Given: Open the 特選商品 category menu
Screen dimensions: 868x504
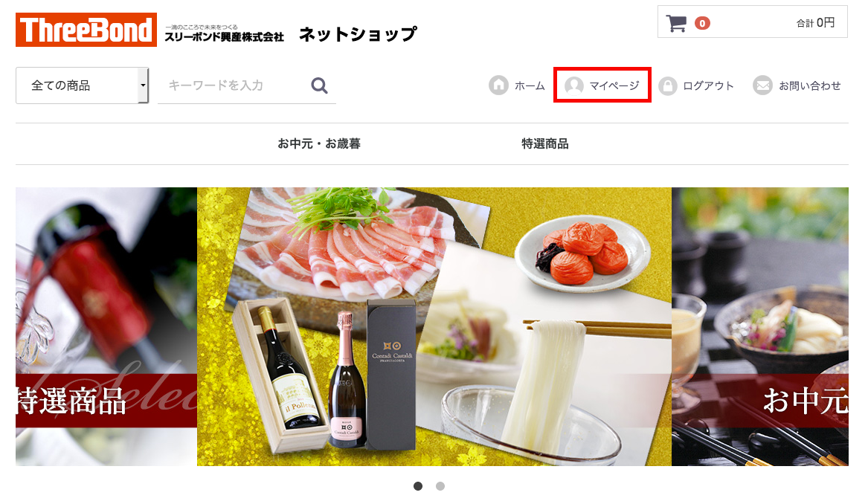Looking at the screenshot, I should [544, 144].
